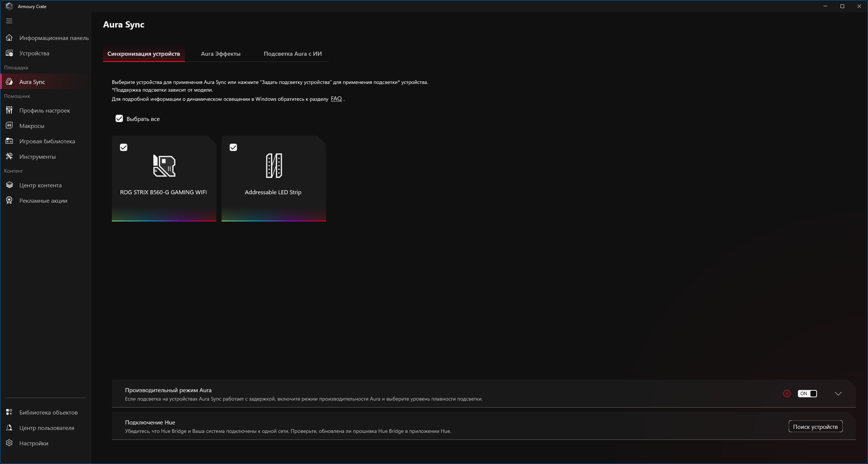
Task: Click the ROG STRIX B560-G GAMING WIFI label
Action: pos(163,192)
